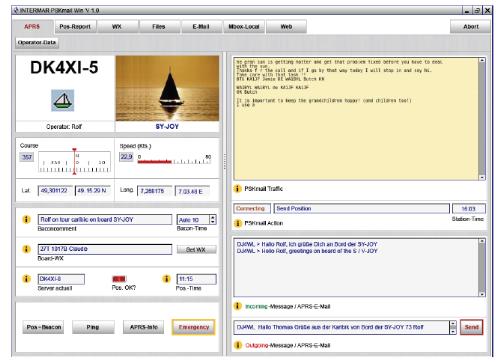Click the Operator: Rolf label
Screen dimensions: 500x363
tap(64, 127)
